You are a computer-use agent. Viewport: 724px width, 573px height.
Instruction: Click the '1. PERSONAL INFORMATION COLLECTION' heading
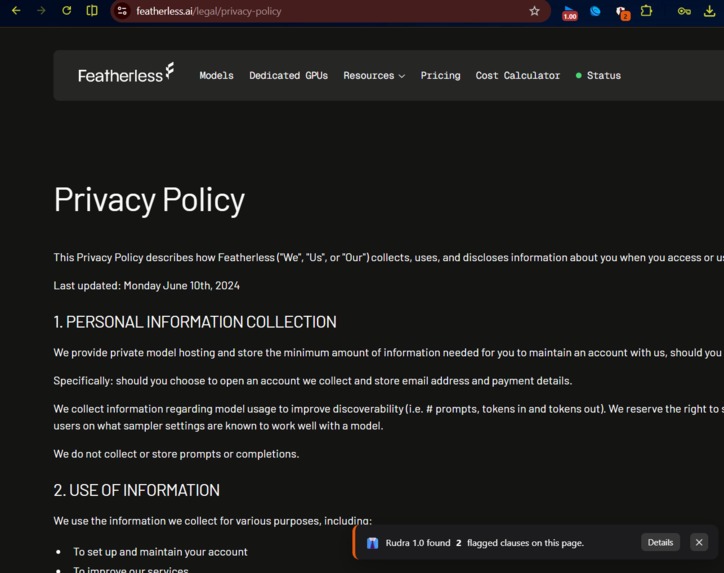tap(195, 322)
